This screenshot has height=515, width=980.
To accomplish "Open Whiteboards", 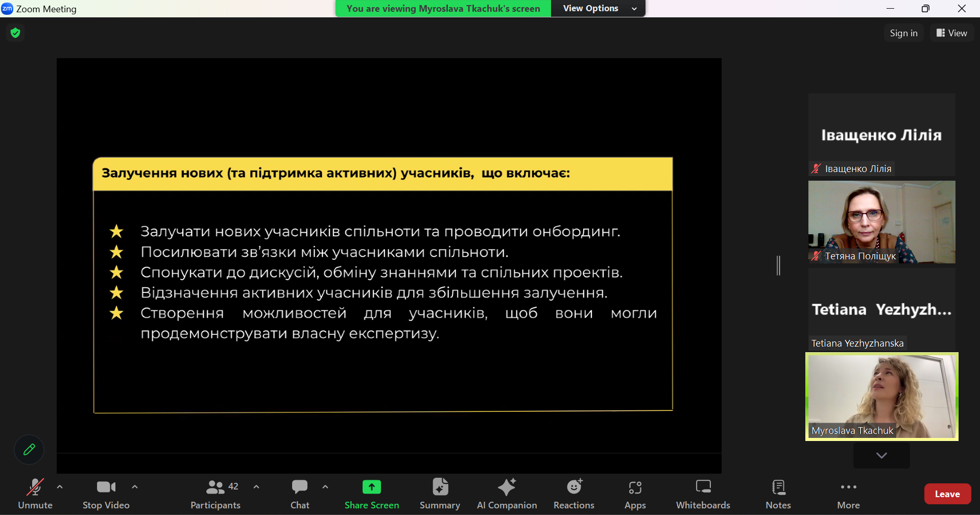I will click(703, 488).
